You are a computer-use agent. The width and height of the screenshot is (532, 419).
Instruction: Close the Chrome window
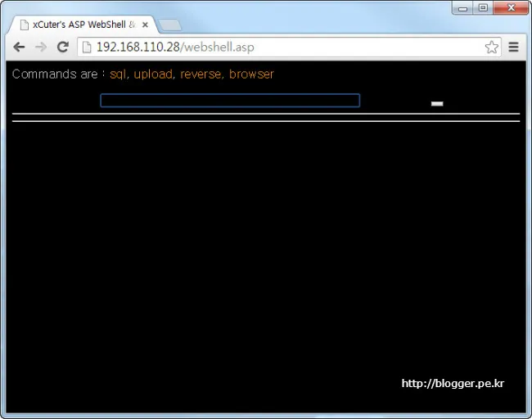511,8
